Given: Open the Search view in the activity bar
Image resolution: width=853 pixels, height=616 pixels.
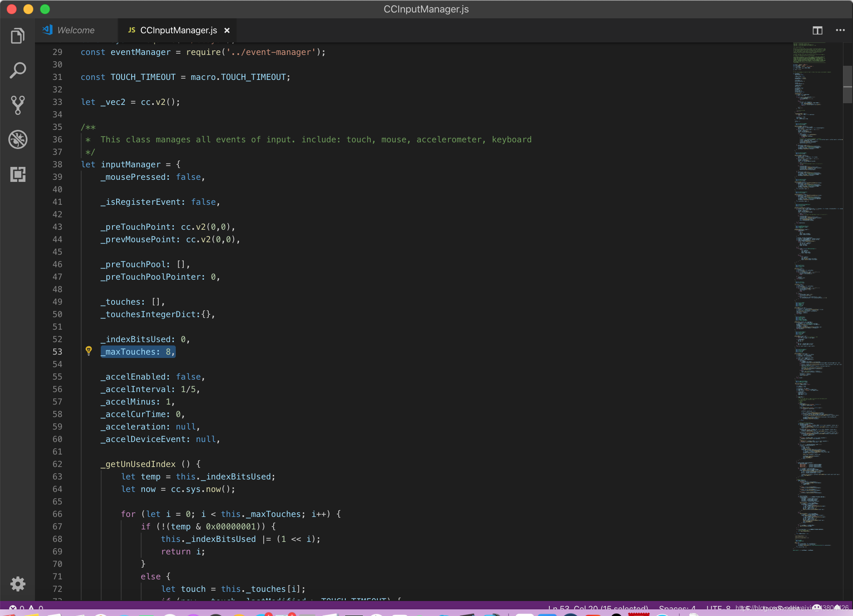Looking at the screenshot, I should click(17, 70).
